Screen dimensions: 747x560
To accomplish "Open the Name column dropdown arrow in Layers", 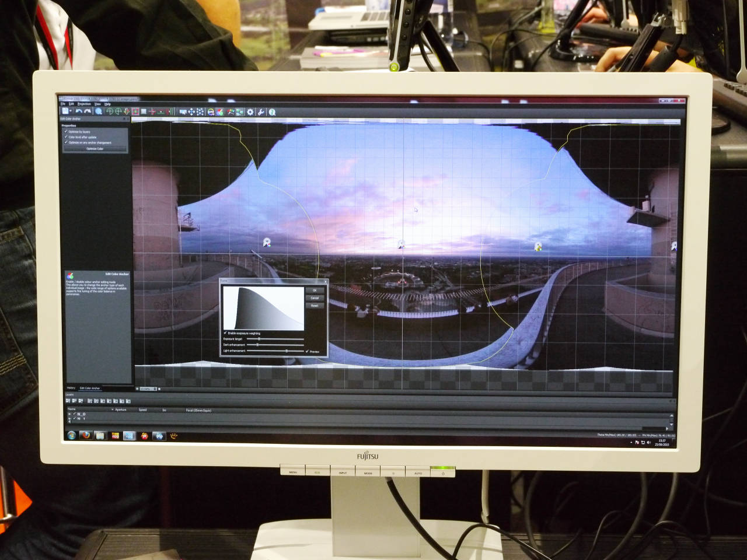I will click(113, 409).
